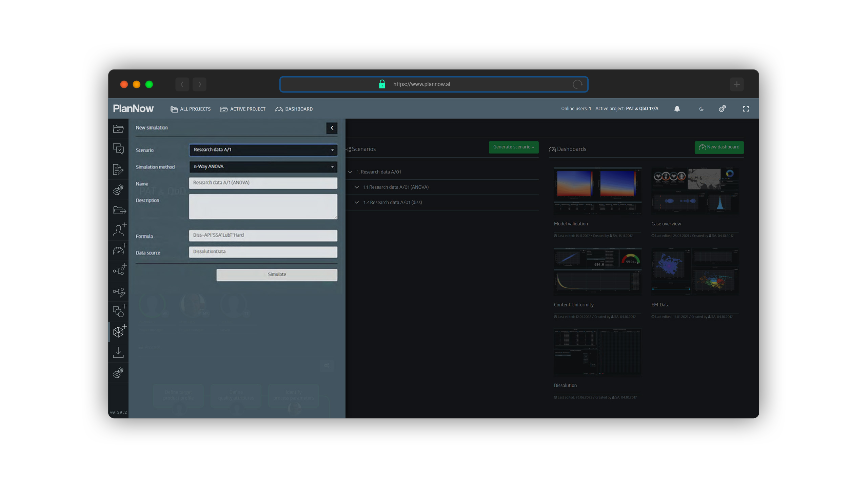The height and width of the screenshot is (488, 868).
Task: Go to DASHBOARD menu
Action: coord(294,109)
